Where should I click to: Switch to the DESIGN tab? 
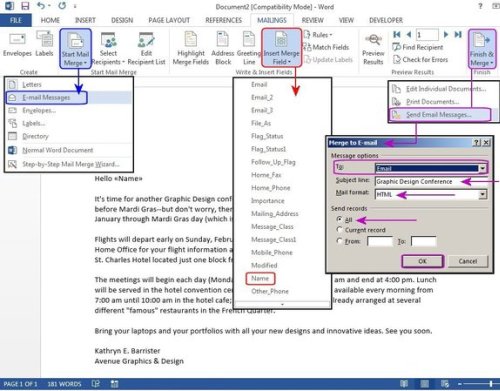122,20
